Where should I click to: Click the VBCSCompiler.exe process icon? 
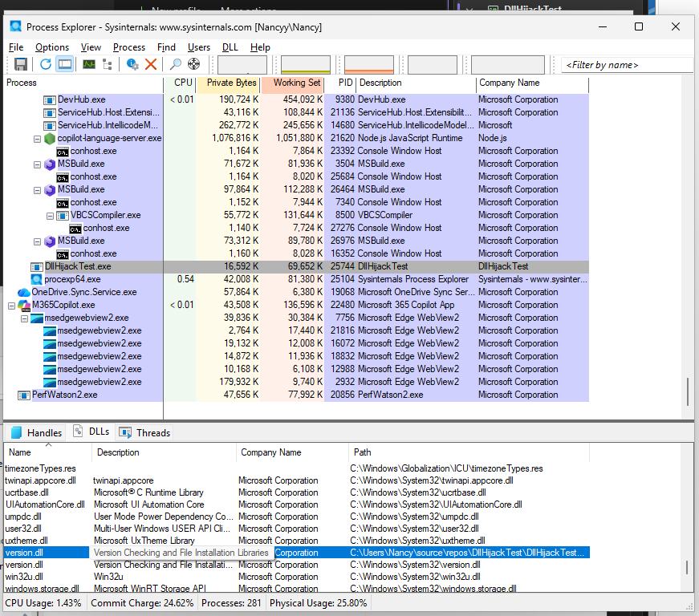click(63, 216)
